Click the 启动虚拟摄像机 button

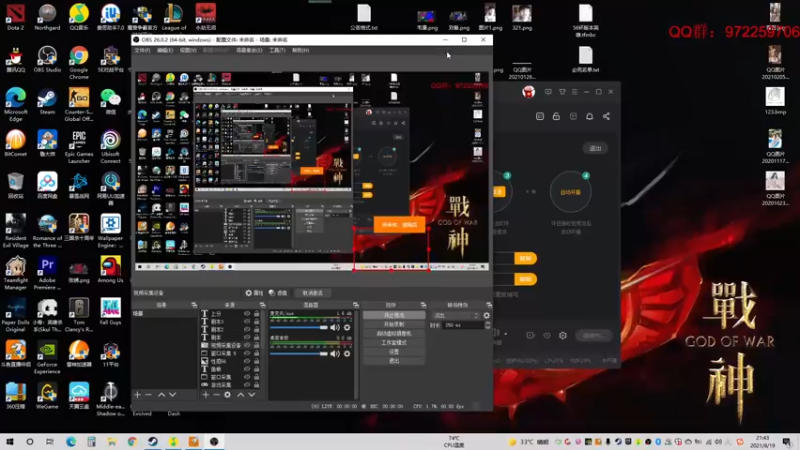coord(394,334)
